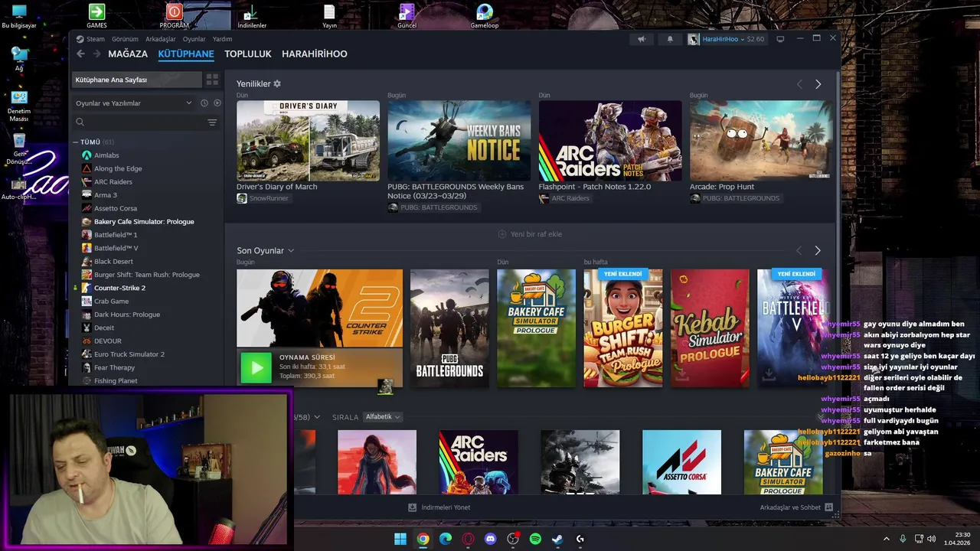Switch to MAĞAZA tab

(128, 54)
